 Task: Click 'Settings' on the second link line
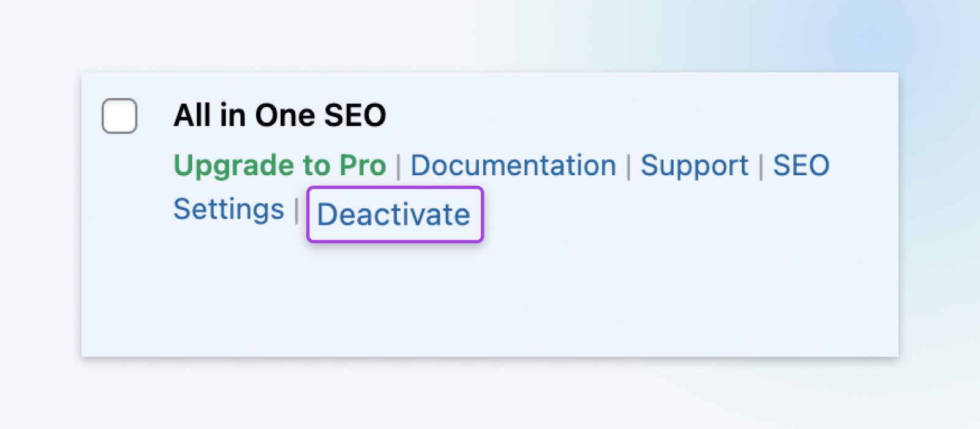[x=228, y=210]
